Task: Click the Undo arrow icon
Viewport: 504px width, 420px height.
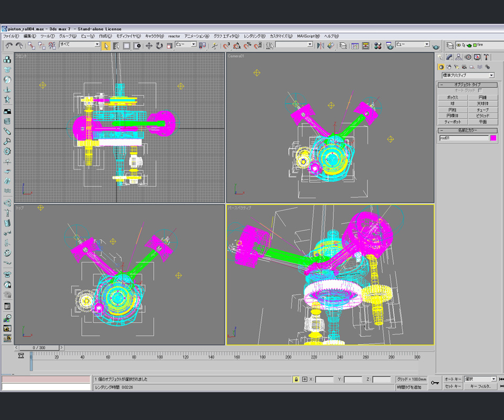Action: tap(8, 46)
